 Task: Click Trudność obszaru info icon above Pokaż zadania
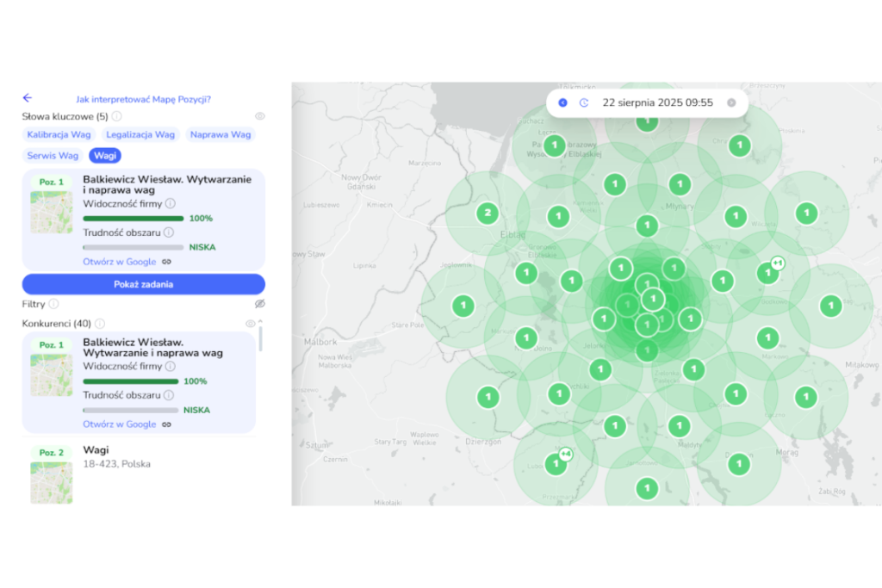point(169,232)
